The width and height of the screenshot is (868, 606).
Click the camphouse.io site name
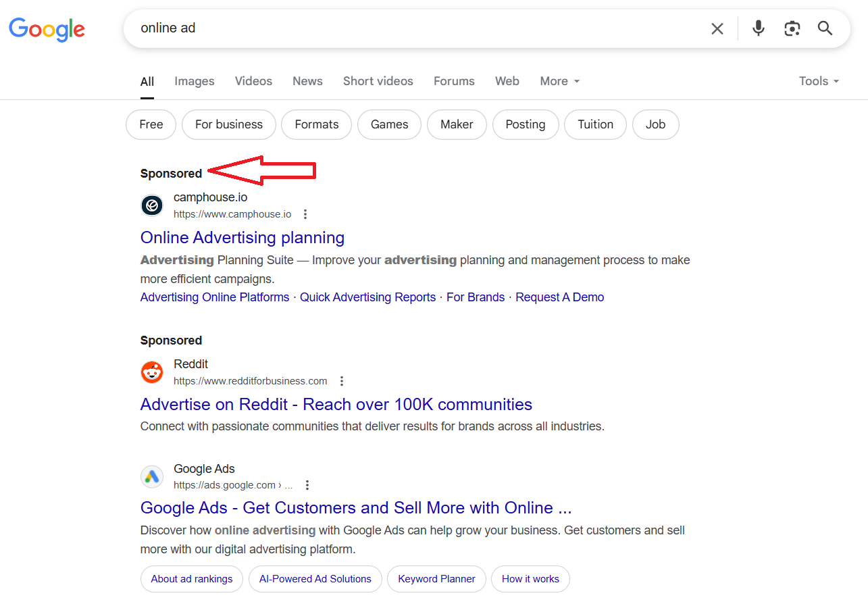(x=211, y=197)
